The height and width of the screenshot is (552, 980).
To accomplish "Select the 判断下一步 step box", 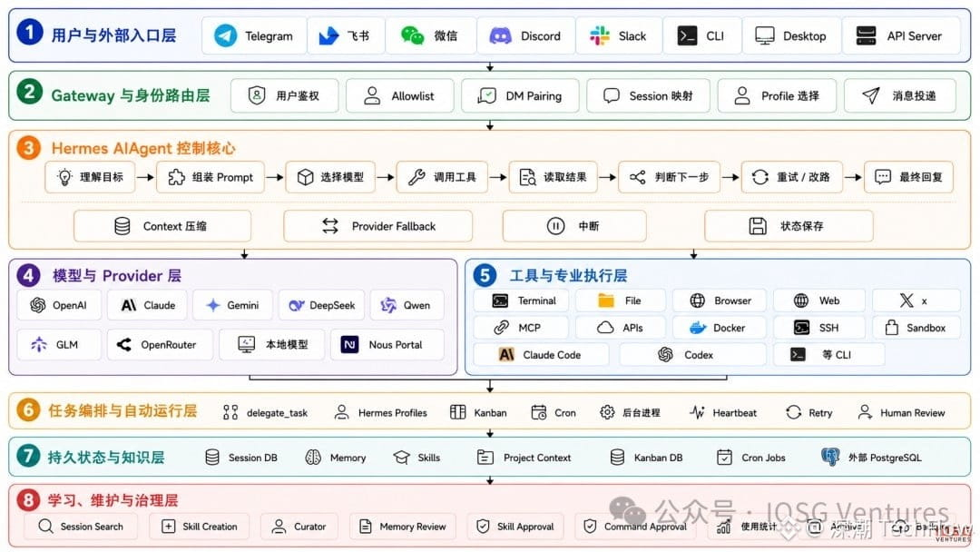I will pyautogui.click(x=669, y=177).
